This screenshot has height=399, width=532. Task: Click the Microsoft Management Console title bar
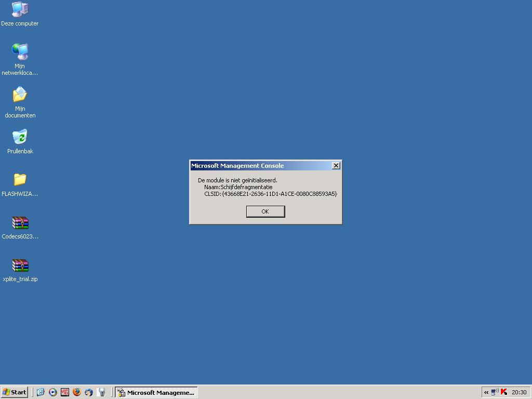pos(261,166)
